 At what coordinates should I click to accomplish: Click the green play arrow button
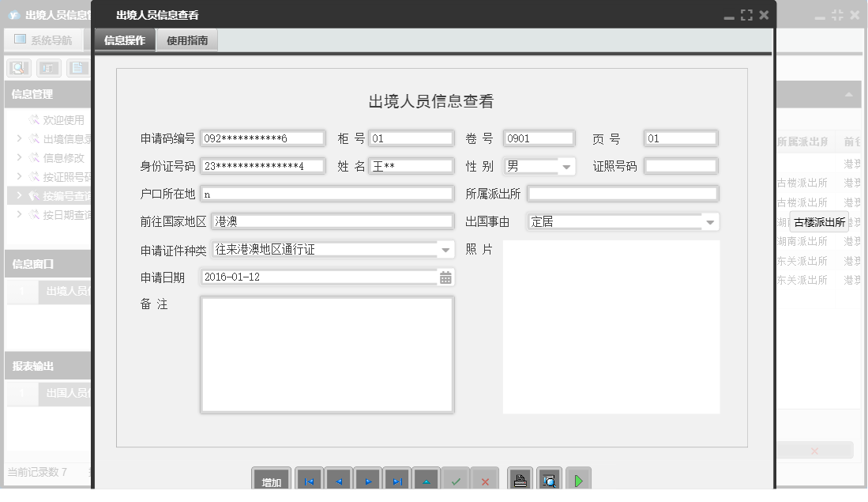tap(578, 481)
